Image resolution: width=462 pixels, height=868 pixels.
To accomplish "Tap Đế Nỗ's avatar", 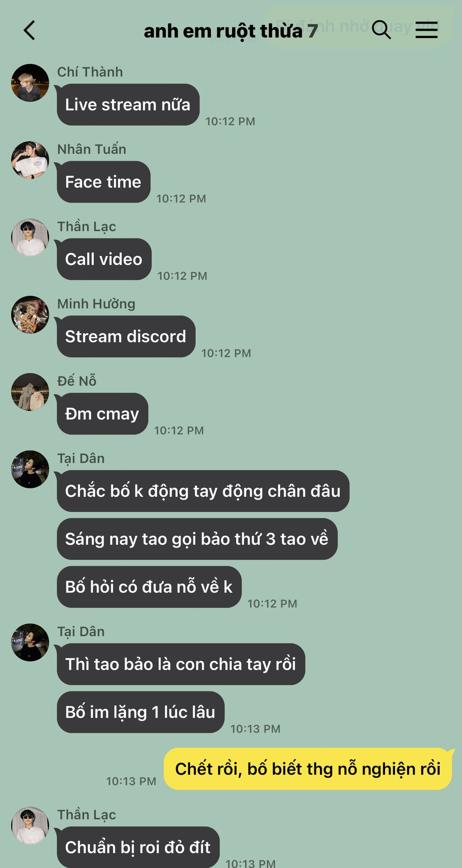I will click(30, 392).
